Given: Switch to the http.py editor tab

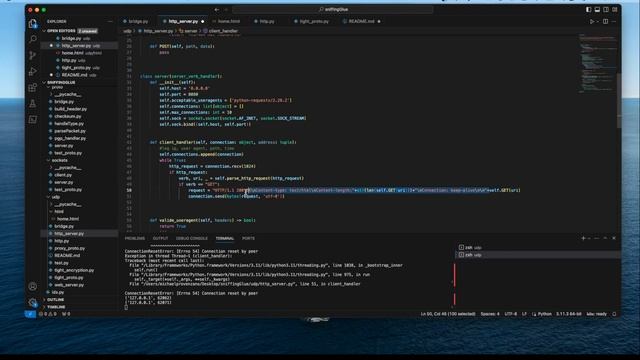Looking at the screenshot, I should [x=267, y=21].
